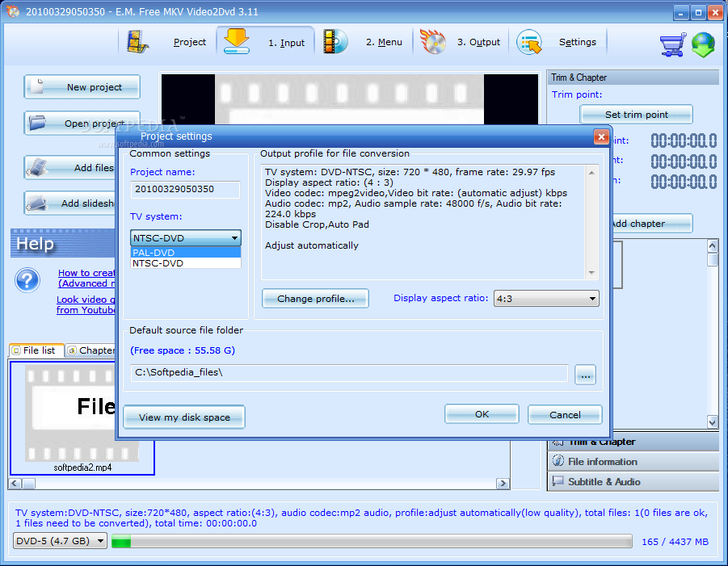Click the file list horizontal scrollbar left arrow
Screen dimensions: 728x566
(x=15, y=484)
